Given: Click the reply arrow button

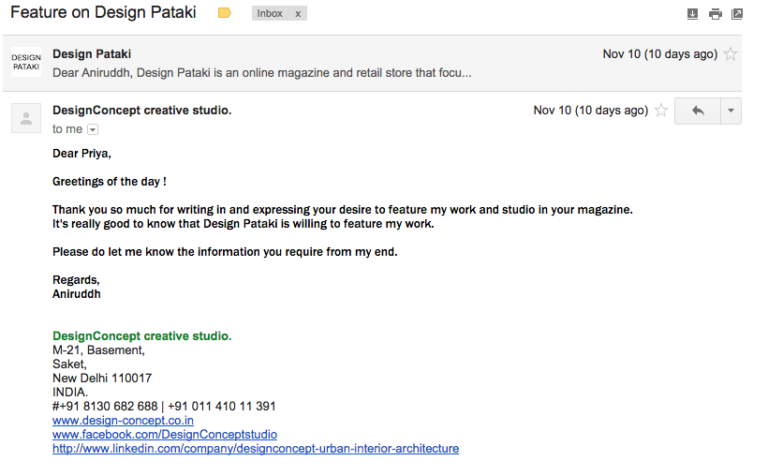Looking at the screenshot, I should click(697, 111).
